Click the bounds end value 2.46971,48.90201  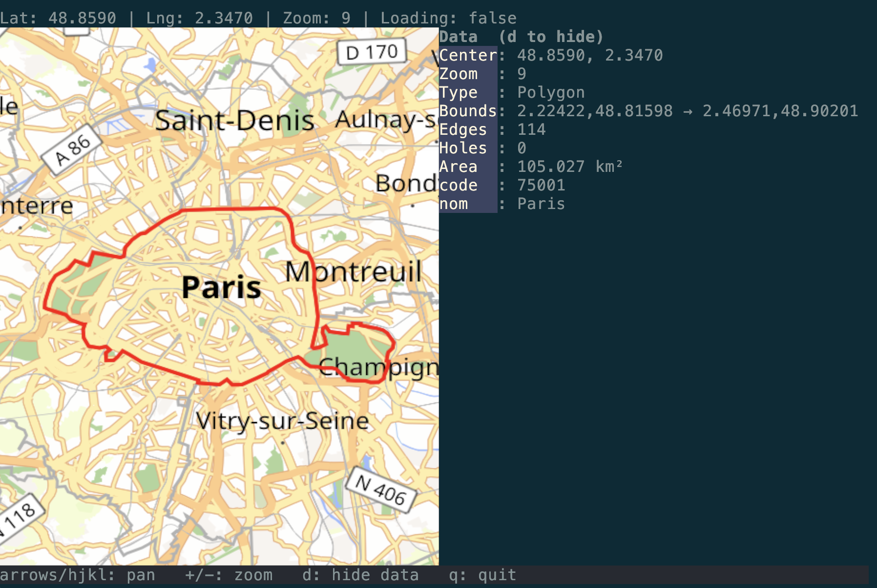780,111
